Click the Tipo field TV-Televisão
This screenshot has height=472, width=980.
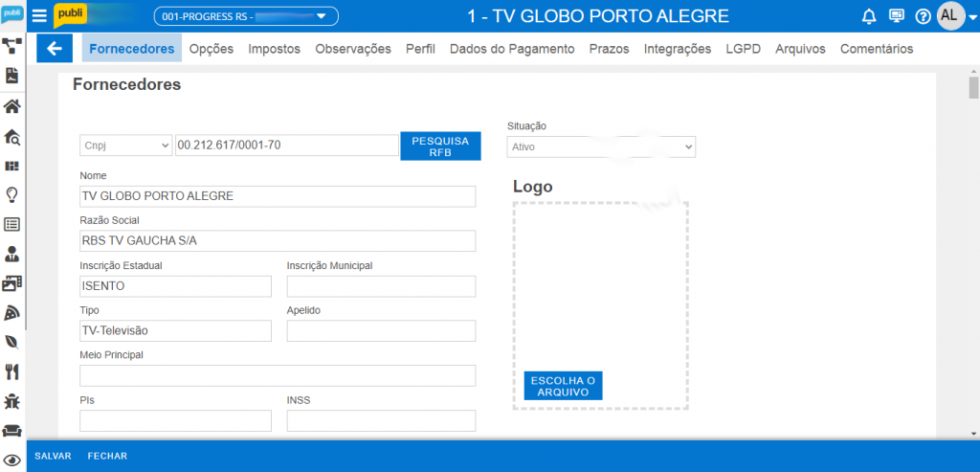point(176,330)
